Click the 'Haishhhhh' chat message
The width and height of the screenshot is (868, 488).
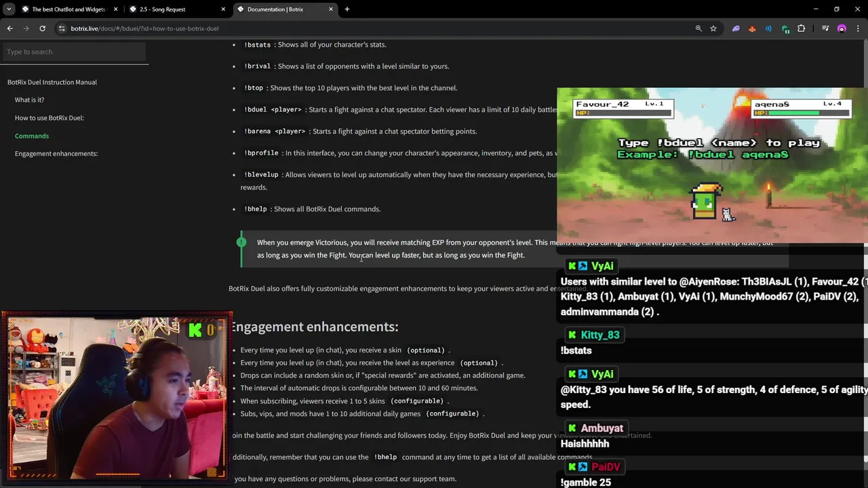[x=585, y=444]
